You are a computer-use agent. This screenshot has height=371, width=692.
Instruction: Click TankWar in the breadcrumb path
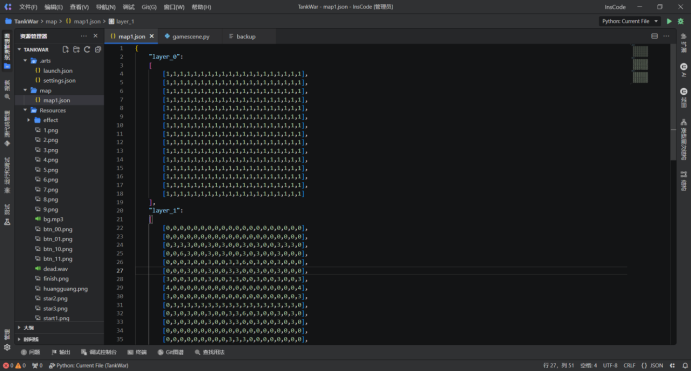(26, 21)
